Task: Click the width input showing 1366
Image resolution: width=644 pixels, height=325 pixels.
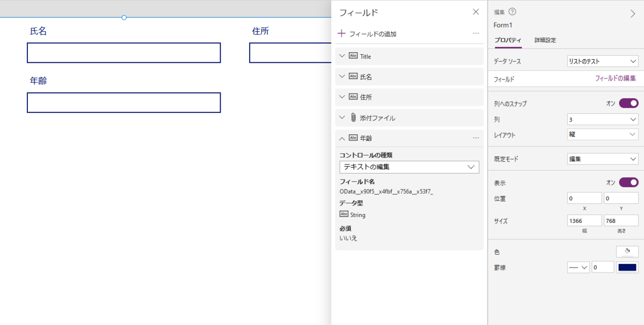Action: [584, 220]
